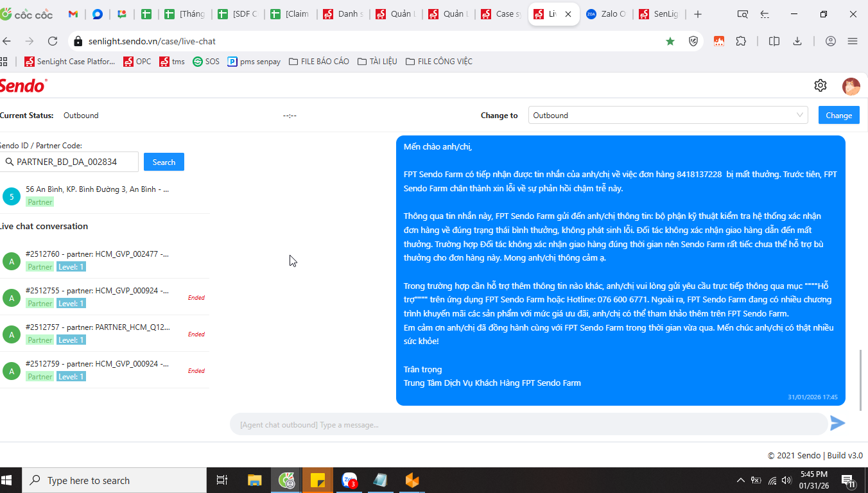Open the OPC bookmark
The width and height of the screenshot is (868, 493).
[137, 62]
